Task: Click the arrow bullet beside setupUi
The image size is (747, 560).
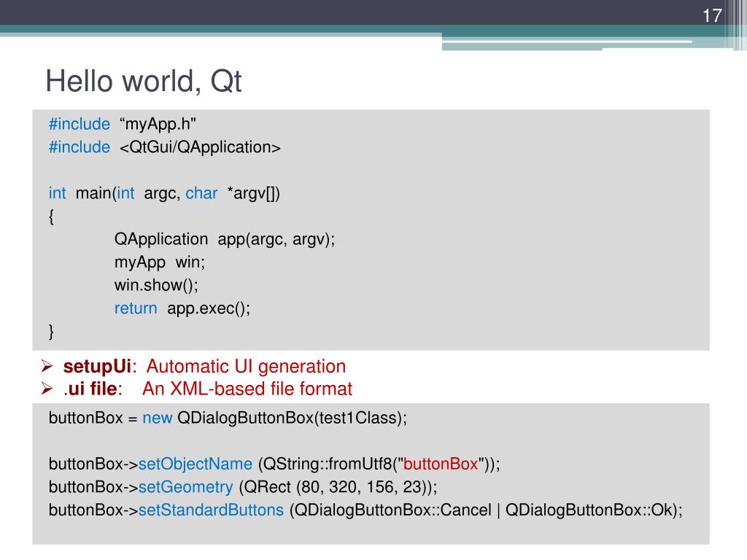Action: click(x=47, y=366)
